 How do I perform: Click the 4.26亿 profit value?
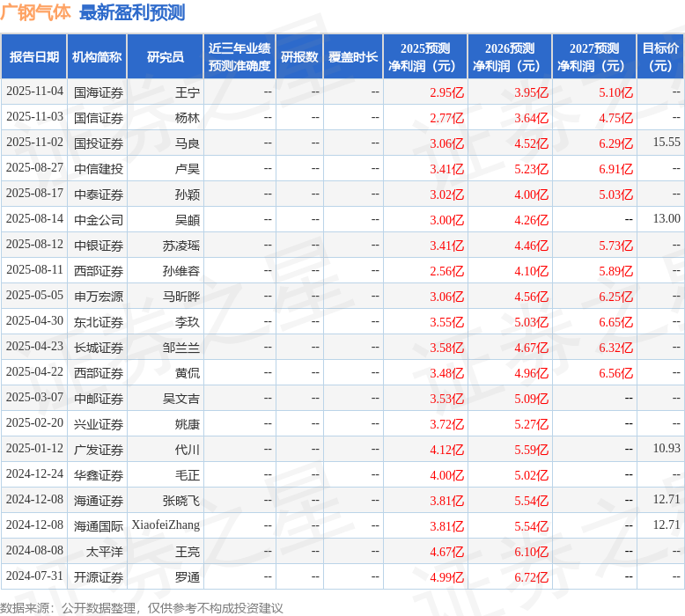coord(531,220)
